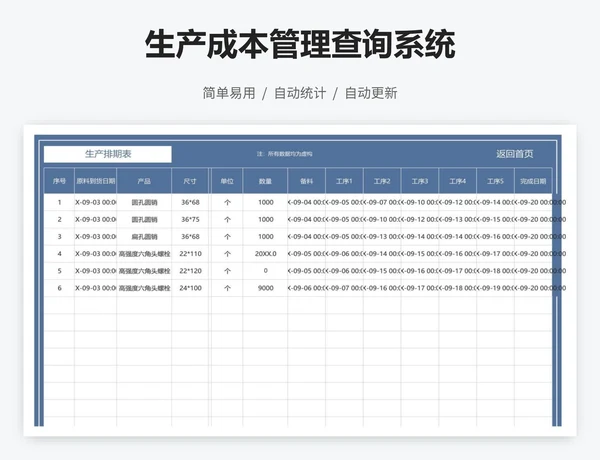Select size cell 22*110
Image resolution: width=600 pixels, height=460 pixels.
coord(190,254)
